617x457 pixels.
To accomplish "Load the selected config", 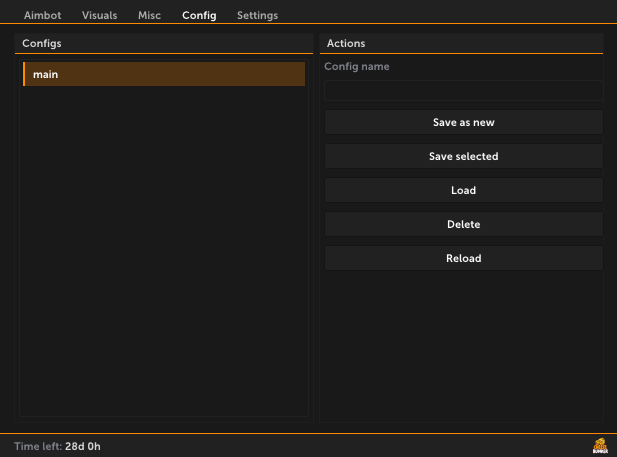I will point(464,190).
